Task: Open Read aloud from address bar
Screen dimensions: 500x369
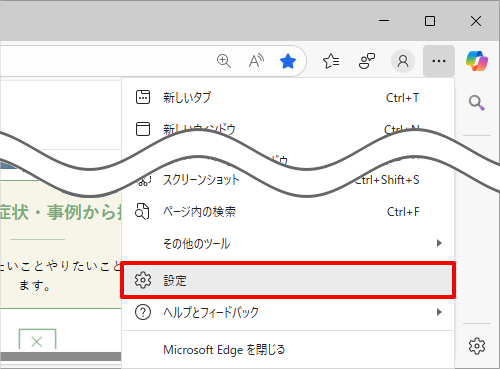Action: pyautogui.click(x=256, y=61)
